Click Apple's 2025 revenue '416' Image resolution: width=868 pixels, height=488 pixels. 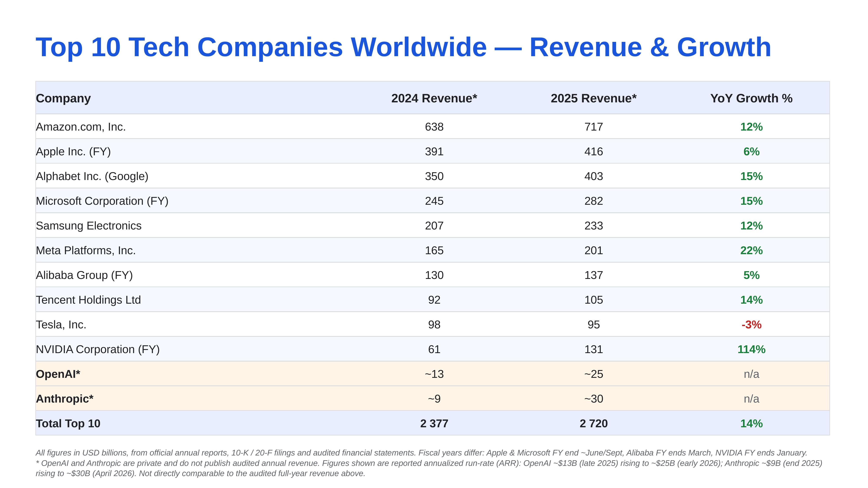pyautogui.click(x=593, y=152)
